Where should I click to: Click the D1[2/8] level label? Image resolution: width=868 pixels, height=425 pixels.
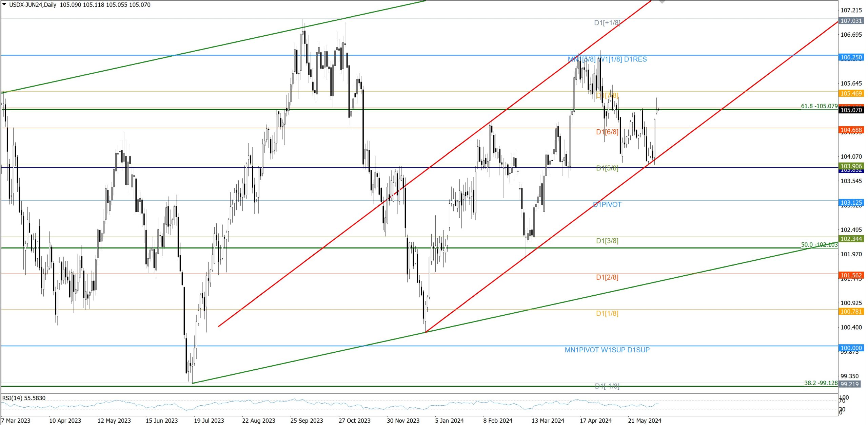(607, 277)
